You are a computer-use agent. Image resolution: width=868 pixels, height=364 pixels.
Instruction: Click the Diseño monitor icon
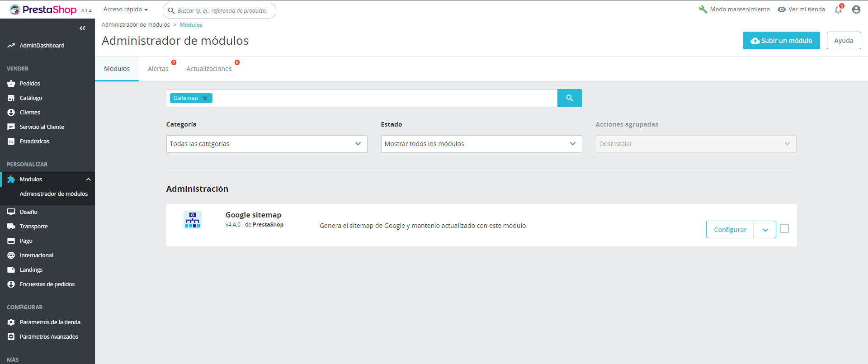11,212
